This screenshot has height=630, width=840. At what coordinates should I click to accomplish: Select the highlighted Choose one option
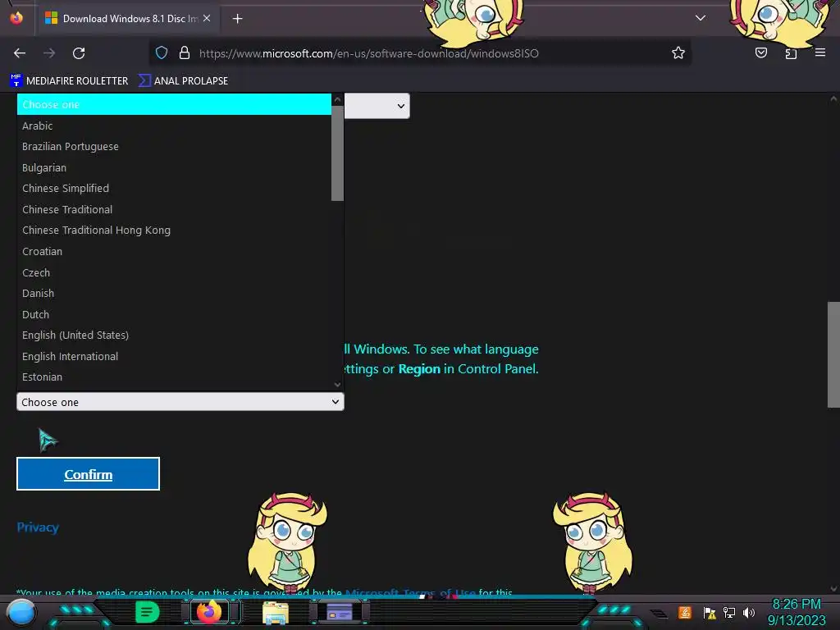pyautogui.click(x=174, y=104)
